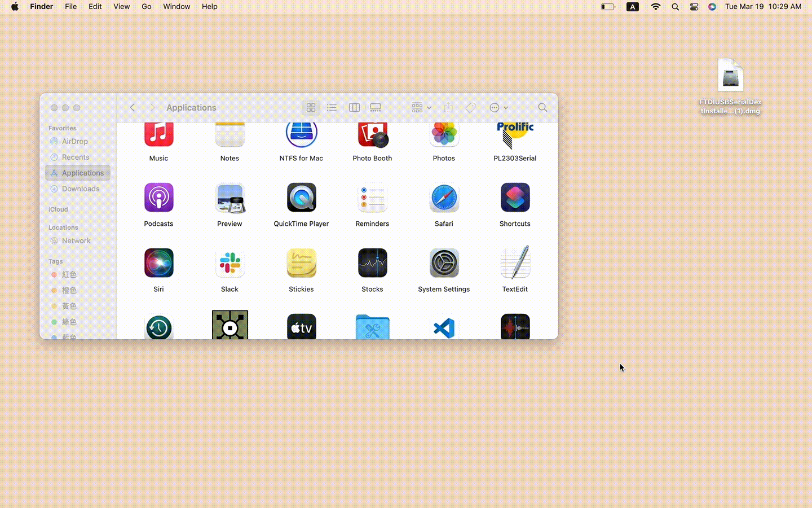Select the PL2303Serial app icon
Image resolution: width=812 pixels, height=508 pixels.
(515, 135)
